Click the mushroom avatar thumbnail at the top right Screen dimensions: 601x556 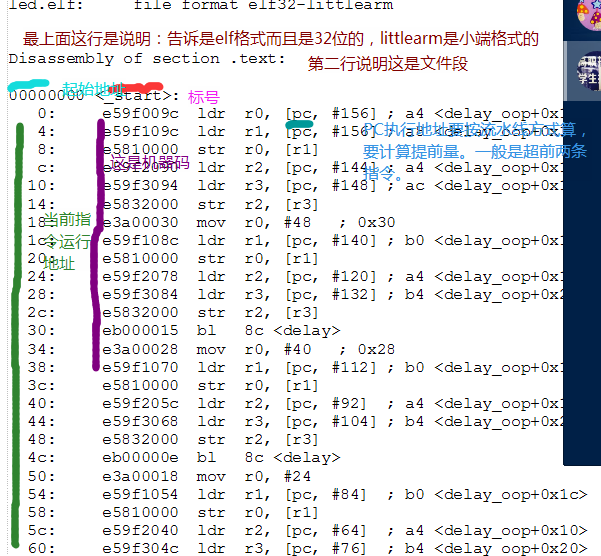coord(589,14)
